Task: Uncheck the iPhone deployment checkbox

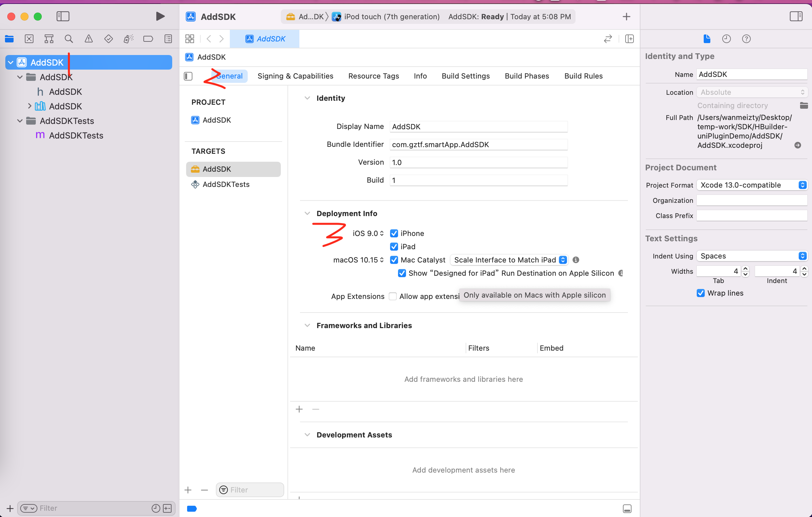Action: [394, 233]
